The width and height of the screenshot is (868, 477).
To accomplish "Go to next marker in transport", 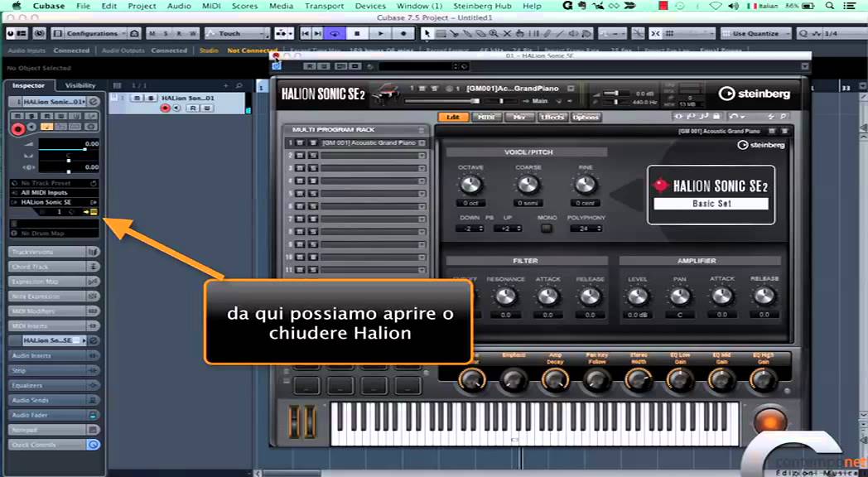I will (x=318, y=33).
